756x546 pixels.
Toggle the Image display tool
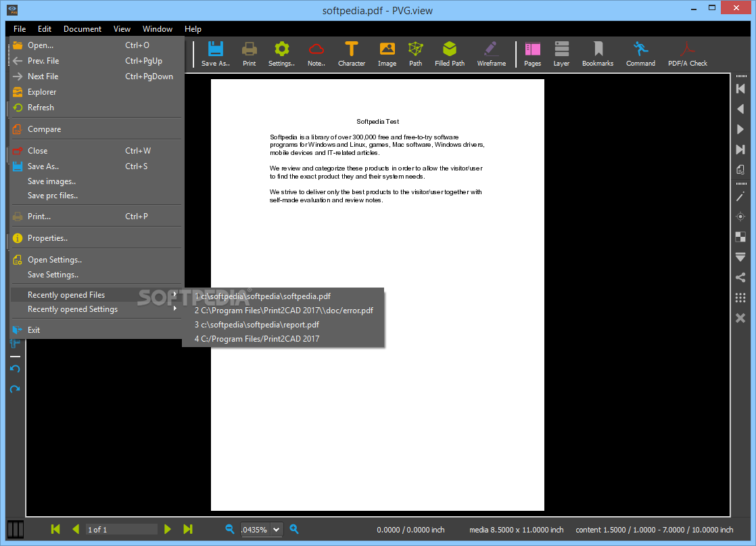pyautogui.click(x=387, y=53)
